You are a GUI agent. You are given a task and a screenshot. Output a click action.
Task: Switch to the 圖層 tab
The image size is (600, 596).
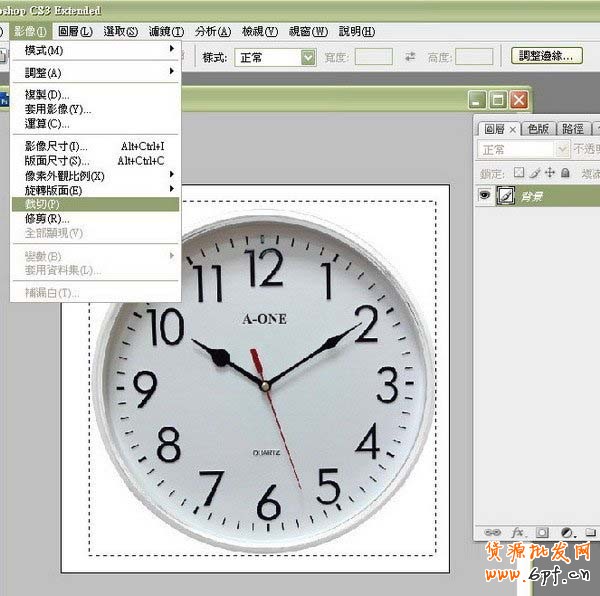(494, 129)
